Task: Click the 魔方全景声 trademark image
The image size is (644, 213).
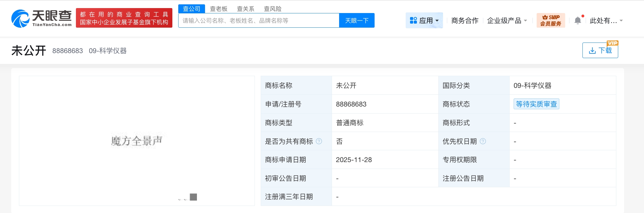Action: [x=137, y=141]
